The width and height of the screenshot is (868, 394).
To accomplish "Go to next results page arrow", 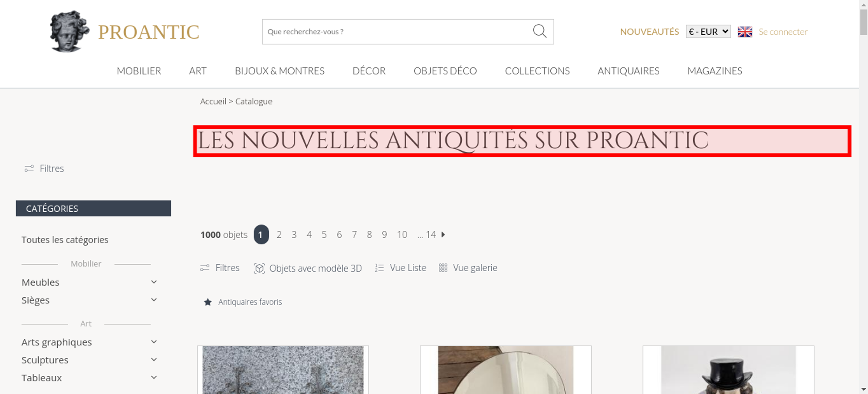I will coord(443,234).
